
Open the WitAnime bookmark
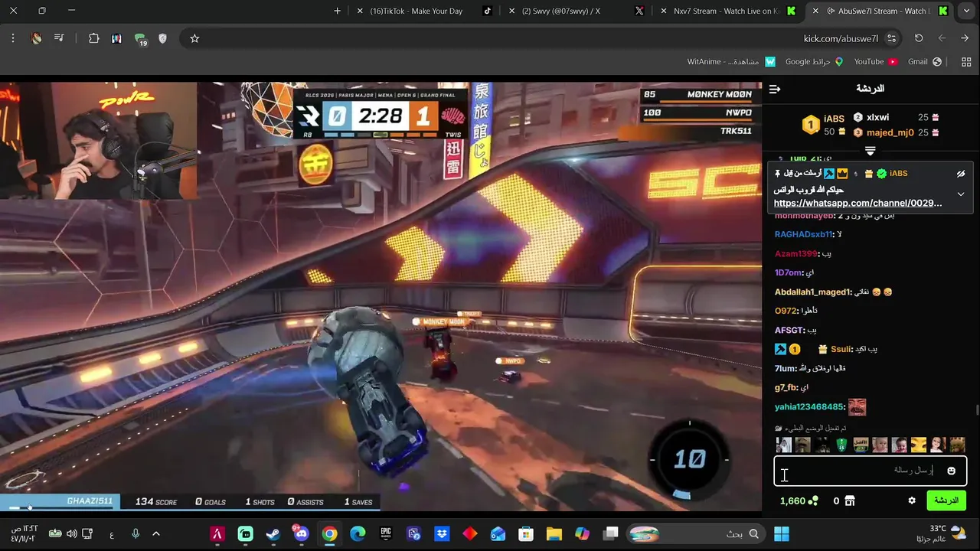click(x=730, y=62)
